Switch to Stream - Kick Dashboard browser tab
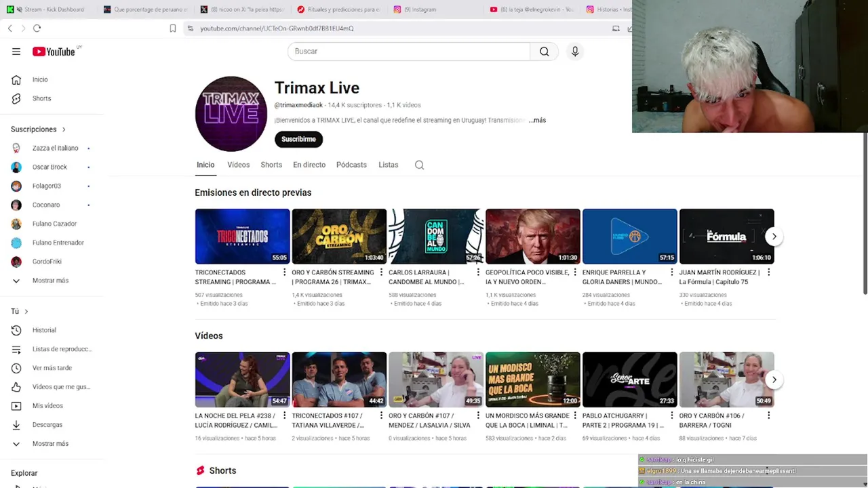Viewport: 868px width, 488px height. [x=49, y=9]
